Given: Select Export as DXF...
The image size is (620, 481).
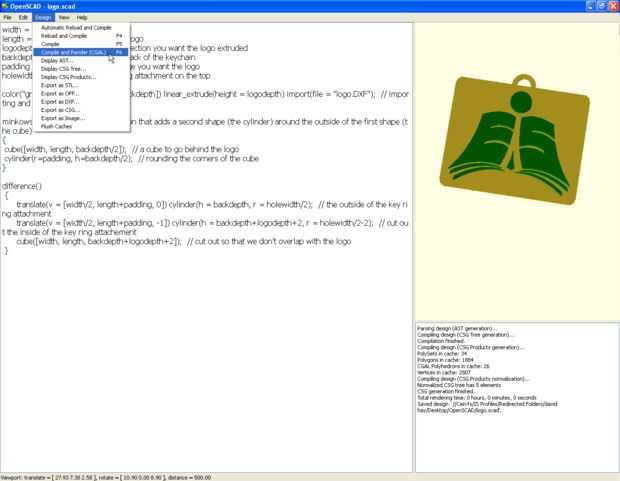Looking at the screenshot, I should [81, 102].
